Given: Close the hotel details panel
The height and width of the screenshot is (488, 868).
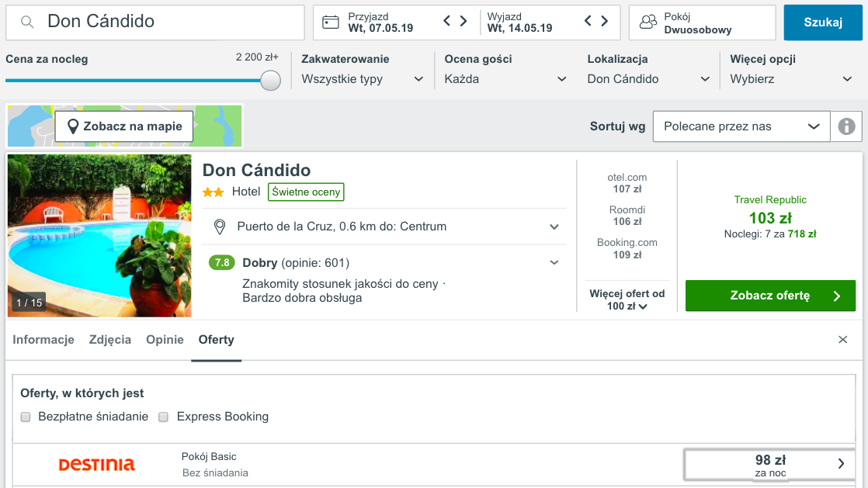Looking at the screenshot, I should (x=842, y=340).
